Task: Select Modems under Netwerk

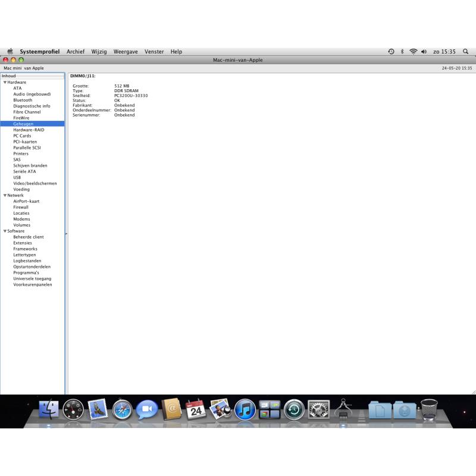Action: tap(21, 219)
